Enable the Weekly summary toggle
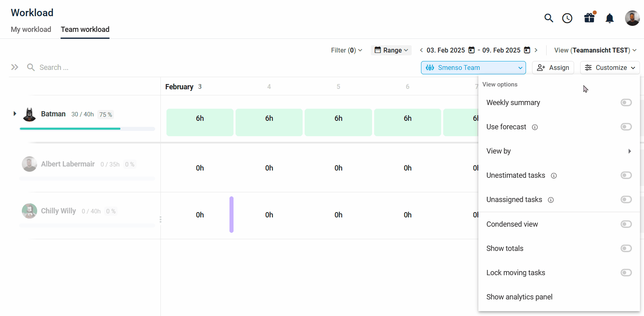 (x=626, y=103)
